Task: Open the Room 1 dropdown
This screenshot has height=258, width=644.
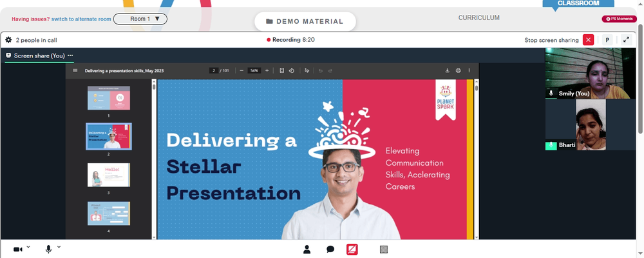Action: tap(140, 19)
